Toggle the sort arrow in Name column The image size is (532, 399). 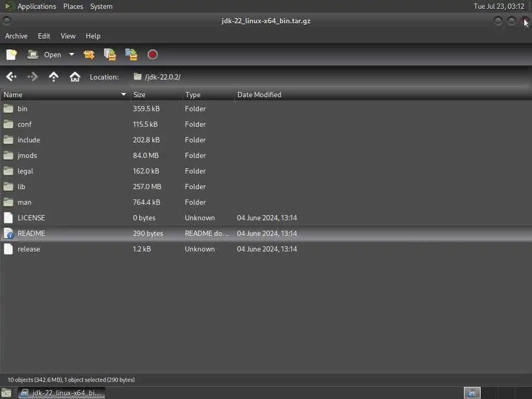[x=124, y=95]
